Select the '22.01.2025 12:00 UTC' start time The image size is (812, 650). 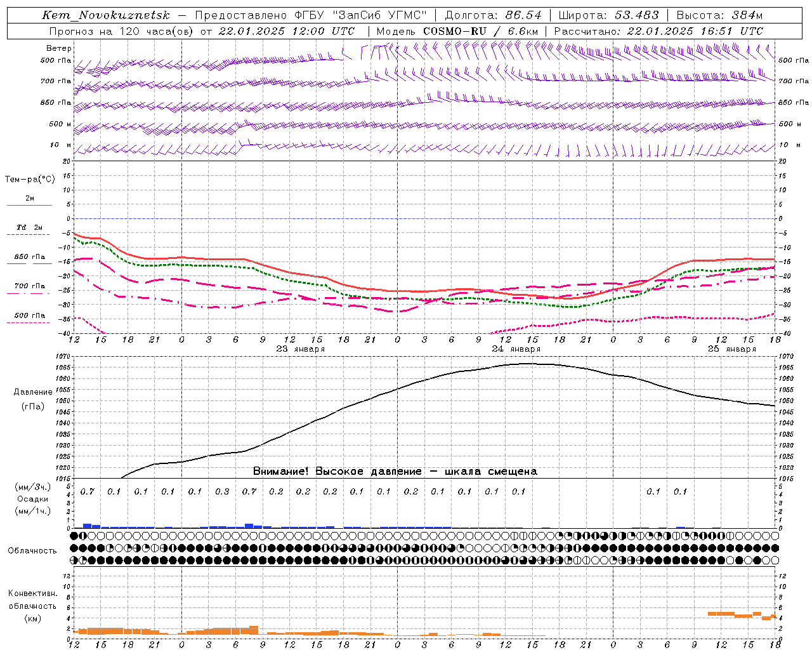(286, 31)
